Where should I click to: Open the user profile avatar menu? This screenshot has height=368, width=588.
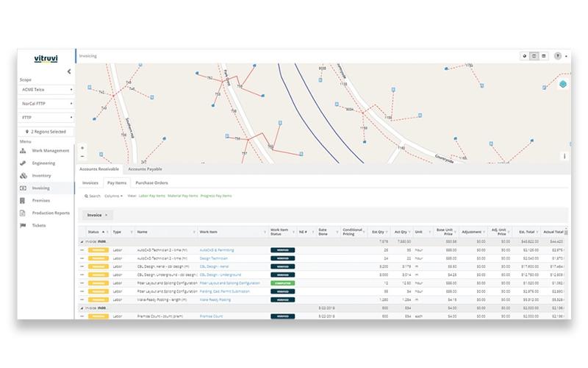[x=558, y=56]
